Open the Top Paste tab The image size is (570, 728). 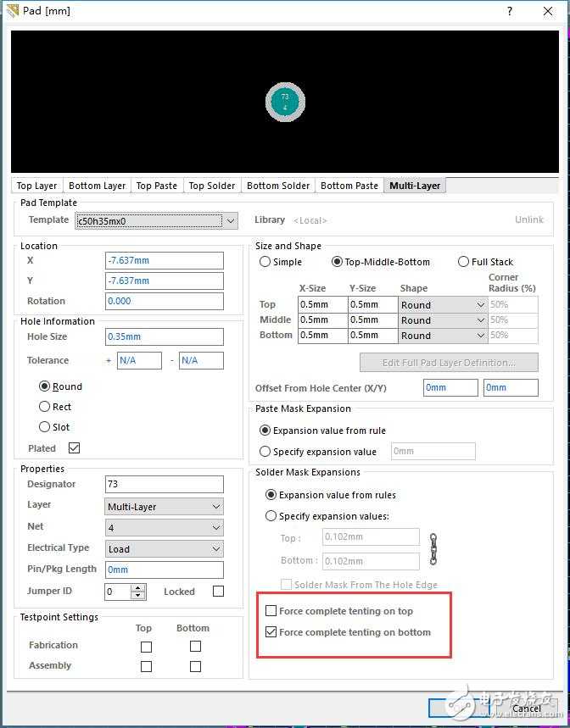click(157, 186)
